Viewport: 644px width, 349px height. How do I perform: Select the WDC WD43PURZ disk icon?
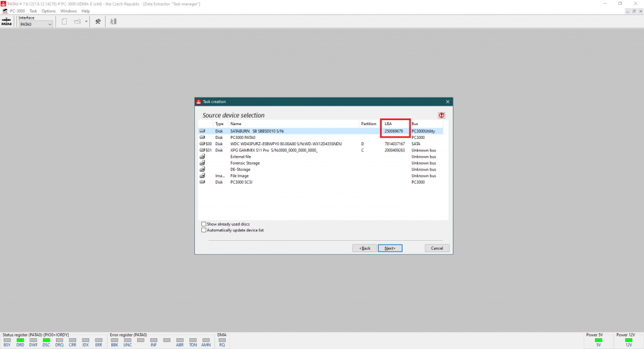point(204,144)
